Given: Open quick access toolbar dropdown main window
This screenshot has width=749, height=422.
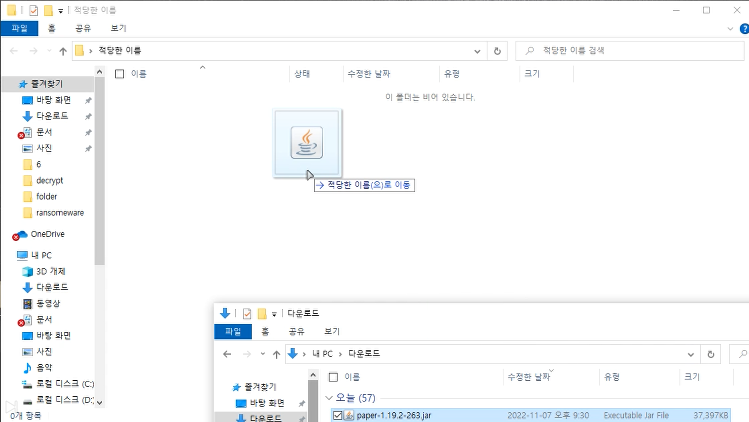Looking at the screenshot, I should tap(61, 11).
